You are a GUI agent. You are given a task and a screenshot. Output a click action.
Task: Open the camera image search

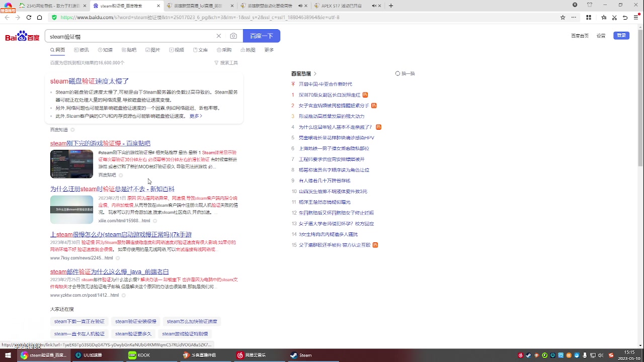[233, 36]
